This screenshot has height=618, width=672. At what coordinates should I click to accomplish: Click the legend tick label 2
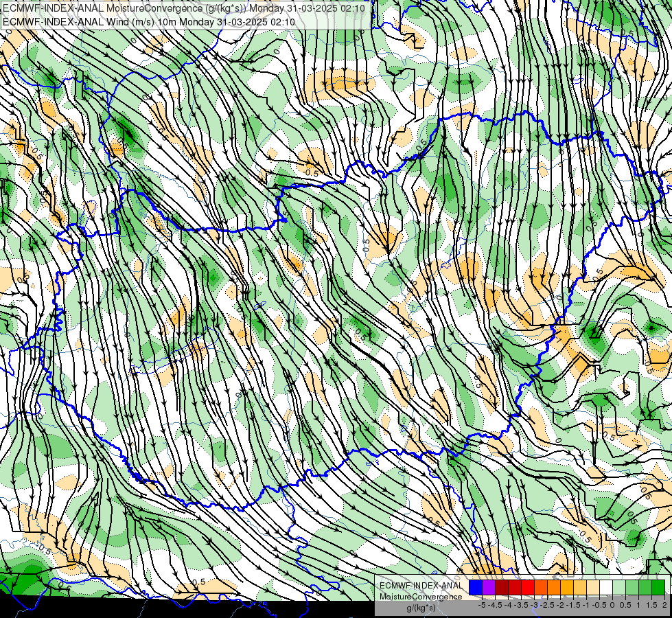(x=664, y=605)
